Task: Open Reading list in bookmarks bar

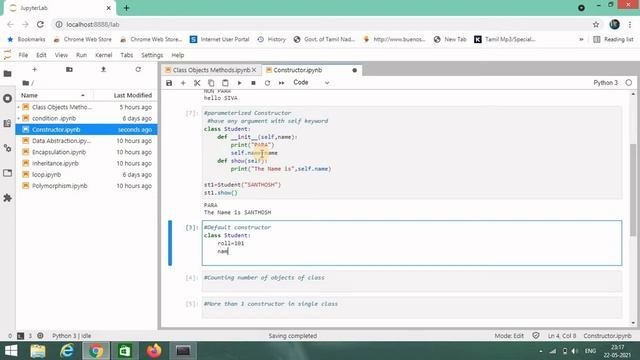Action: pos(613,39)
